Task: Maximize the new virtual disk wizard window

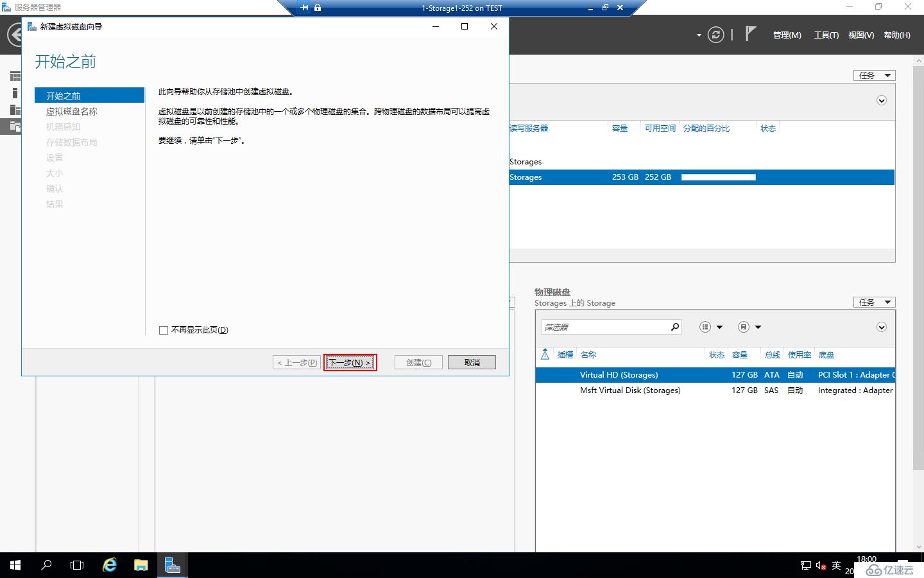Action: click(465, 26)
